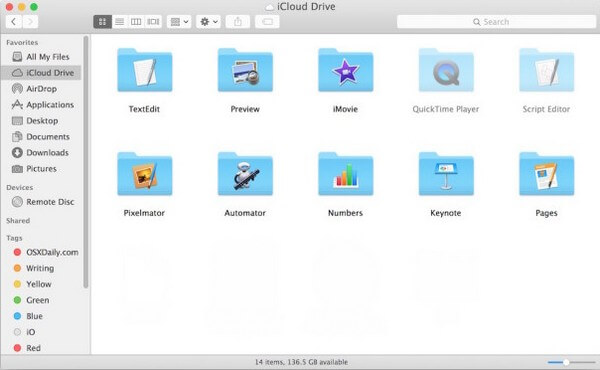The height and width of the screenshot is (370, 600).
Task: Click the Shared section header
Action: [x=18, y=221]
